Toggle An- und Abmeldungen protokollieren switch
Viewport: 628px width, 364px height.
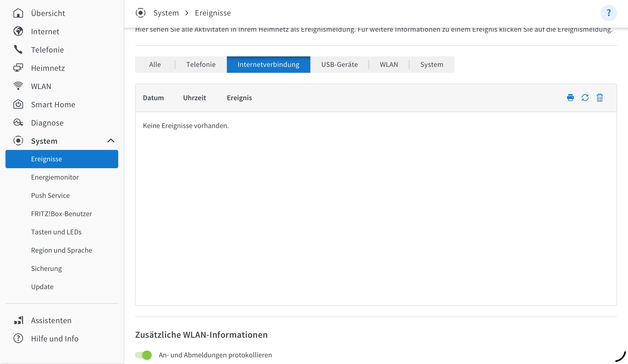(144, 355)
